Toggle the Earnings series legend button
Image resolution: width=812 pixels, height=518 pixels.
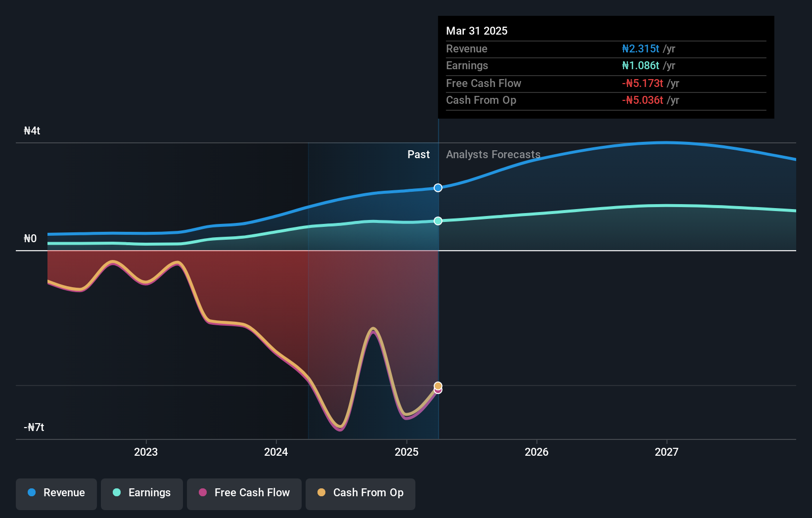[142, 494]
